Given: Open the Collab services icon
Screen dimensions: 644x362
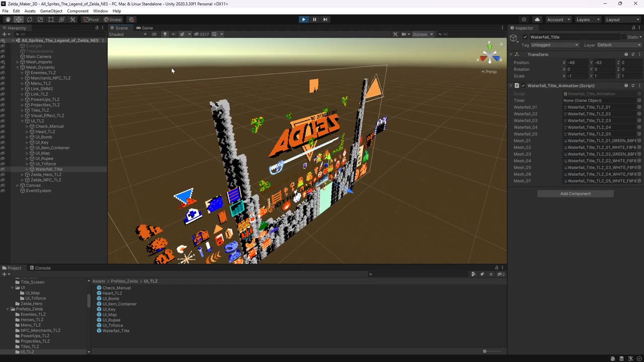Looking at the screenshot, I should click(x=524, y=20).
